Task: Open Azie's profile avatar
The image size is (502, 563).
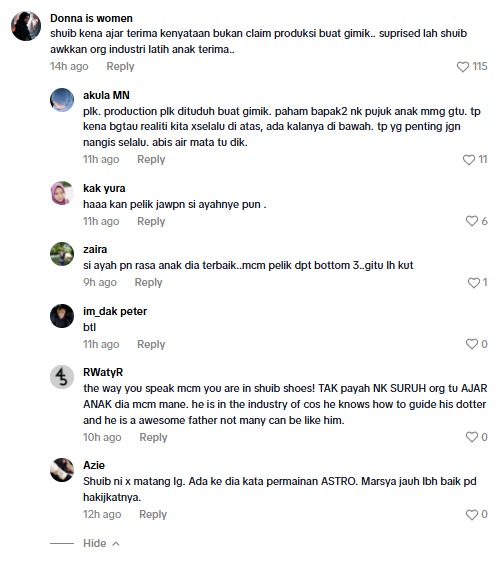Action: click(x=62, y=470)
